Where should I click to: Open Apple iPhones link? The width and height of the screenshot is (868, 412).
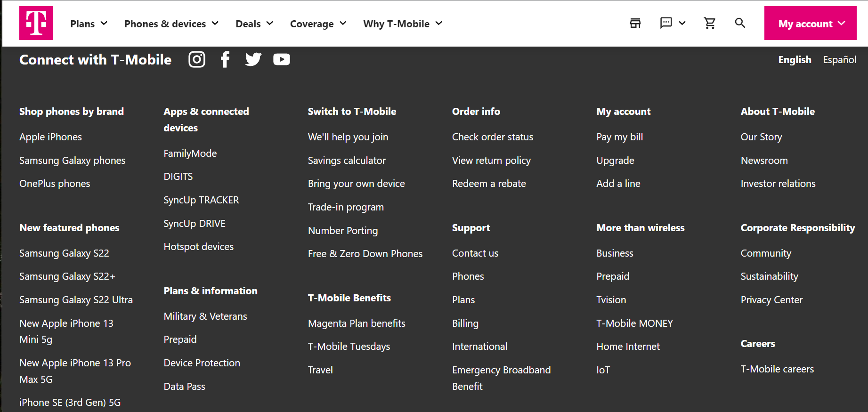[50, 137]
